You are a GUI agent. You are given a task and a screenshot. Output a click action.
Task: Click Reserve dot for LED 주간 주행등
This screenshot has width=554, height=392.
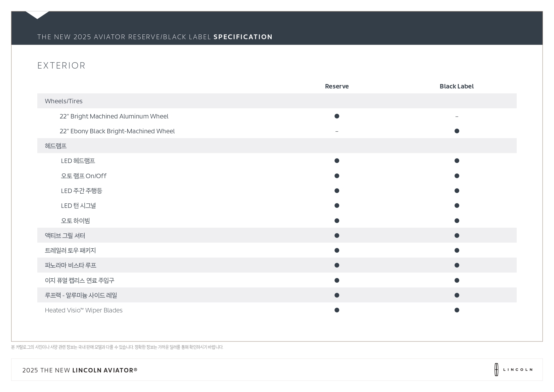[337, 191]
